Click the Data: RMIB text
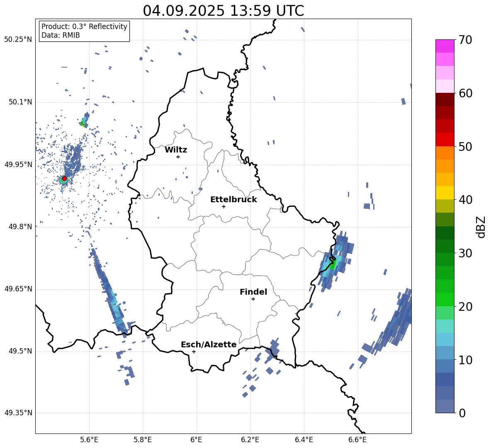The image size is (491, 448). pyautogui.click(x=61, y=35)
